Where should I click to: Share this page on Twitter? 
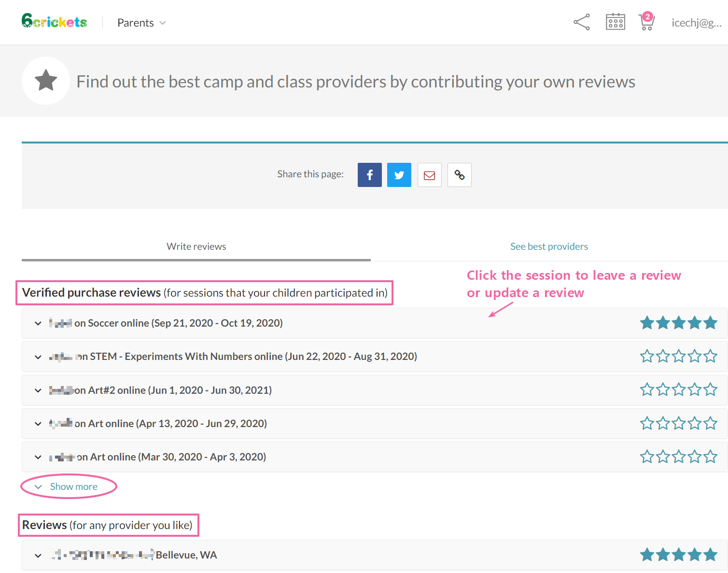pyautogui.click(x=399, y=175)
